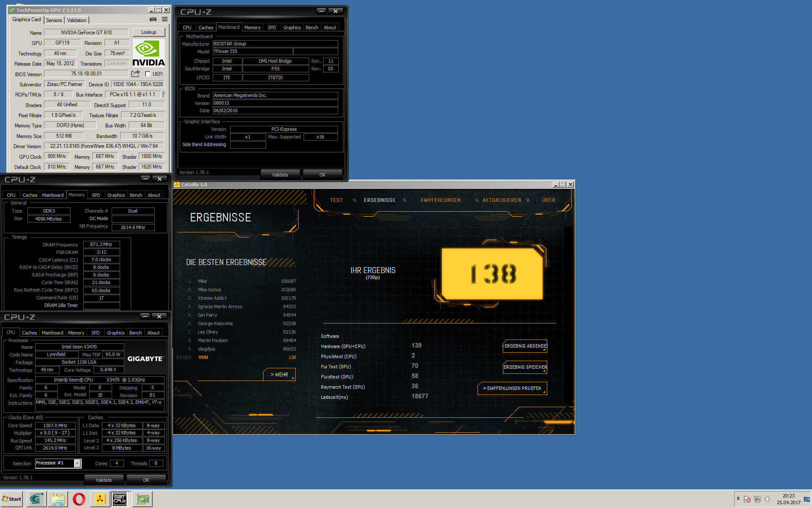Click ERGEBNIS SPEICHERN button in Catzilla
This screenshot has width=812, height=508.
tap(525, 367)
